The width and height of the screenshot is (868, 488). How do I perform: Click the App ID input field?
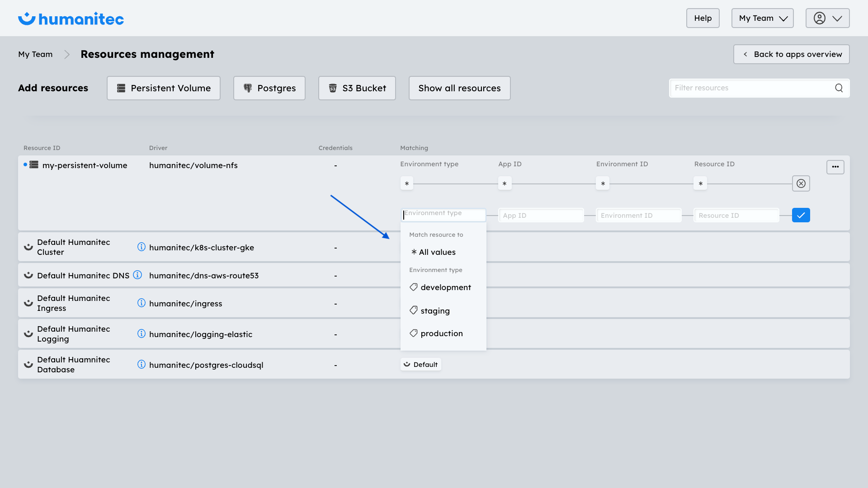coord(541,215)
